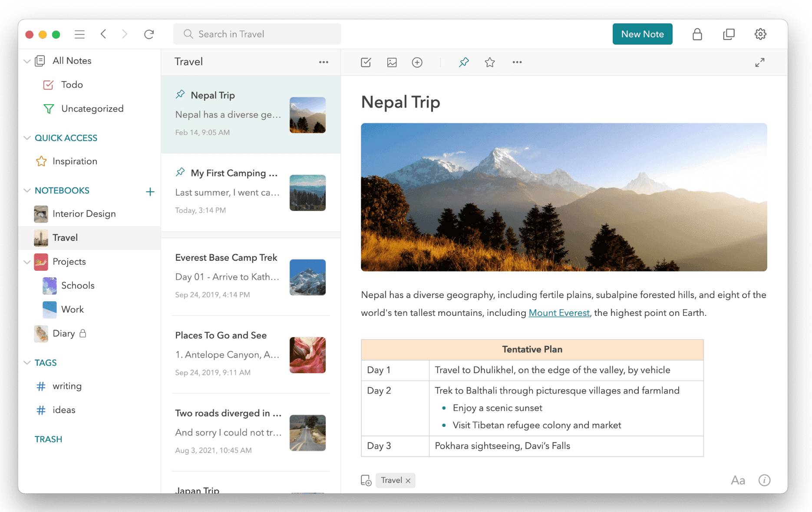
Task: Insert a checklist using the checkbox icon
Action: coord(366,62)
